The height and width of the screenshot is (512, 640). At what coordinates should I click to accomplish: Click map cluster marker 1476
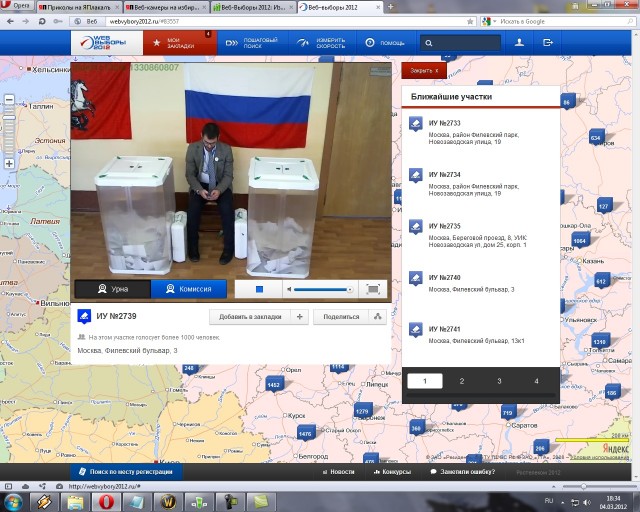pos(305,434)
